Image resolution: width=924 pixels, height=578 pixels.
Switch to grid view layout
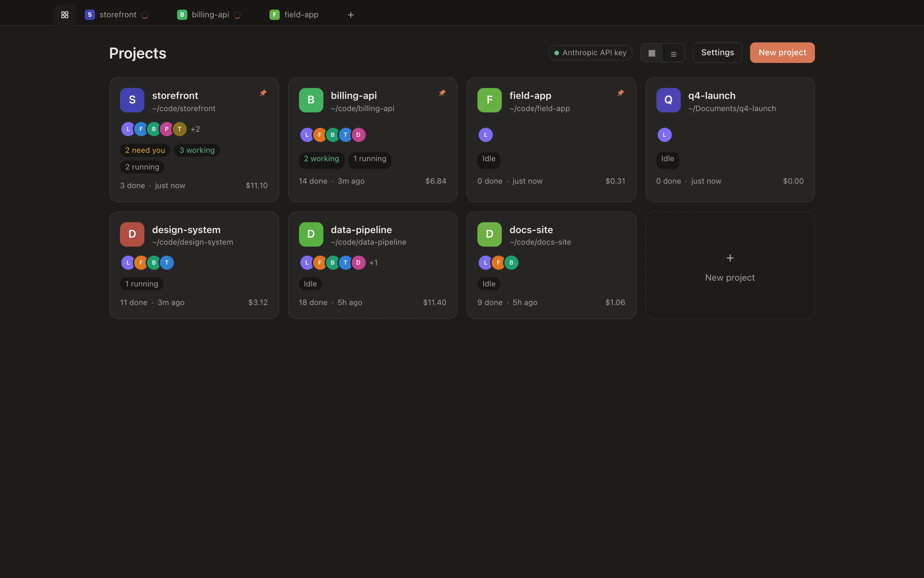652,53
